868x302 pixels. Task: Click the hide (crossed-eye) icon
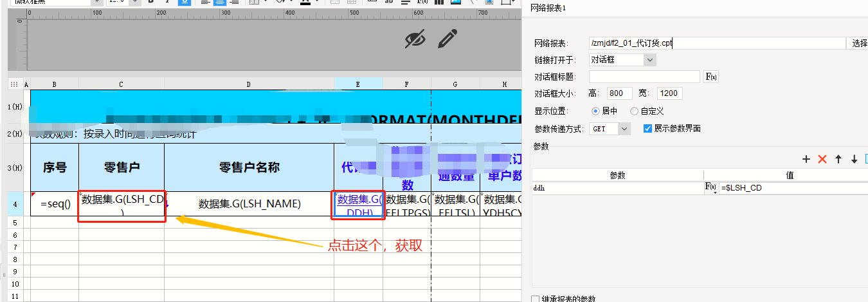pos(415,39)
